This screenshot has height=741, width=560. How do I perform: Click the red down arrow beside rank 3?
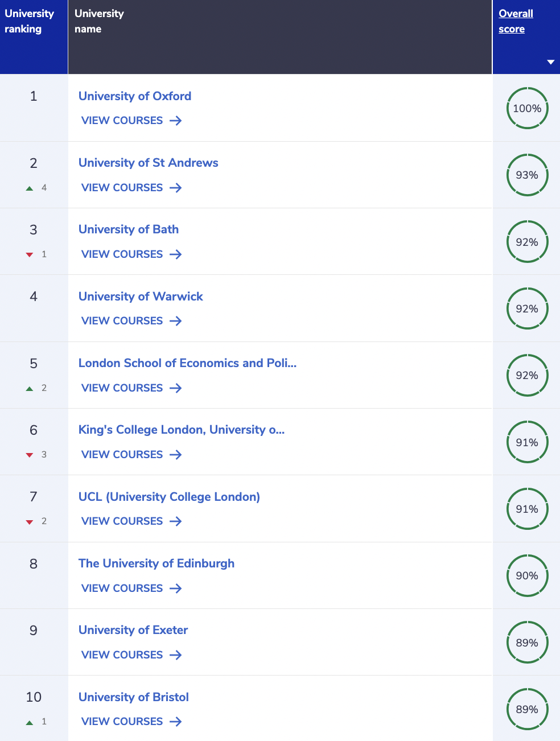coord(30,255)
